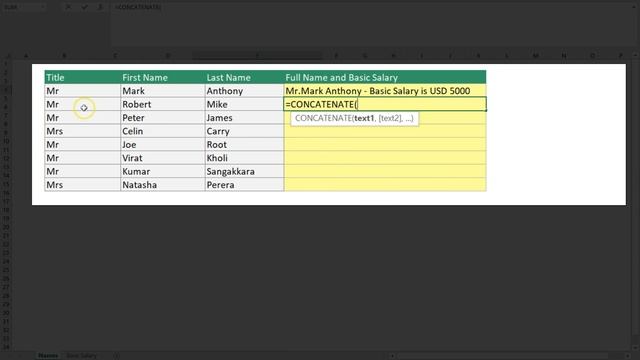Select the Mr.Mark Anthony Basic Salary result cell
This screenshot has width=640, height=360.
385,91
